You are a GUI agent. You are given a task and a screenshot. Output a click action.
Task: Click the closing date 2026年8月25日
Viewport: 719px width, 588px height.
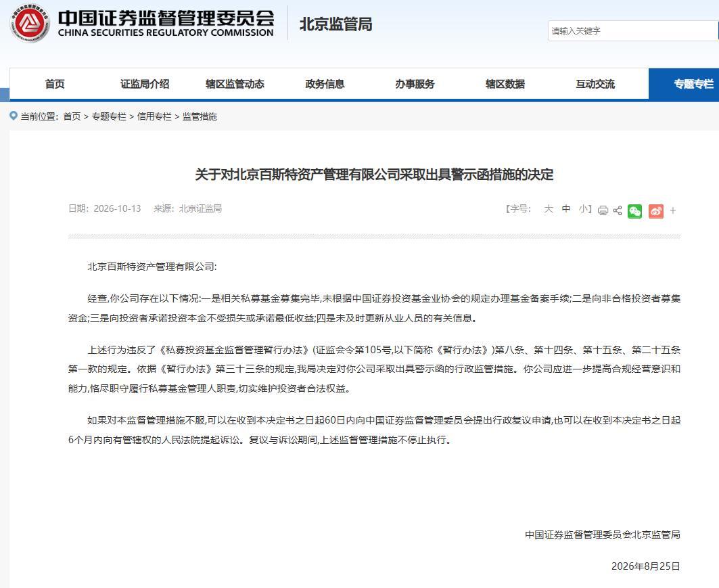[x=646, y=566]
